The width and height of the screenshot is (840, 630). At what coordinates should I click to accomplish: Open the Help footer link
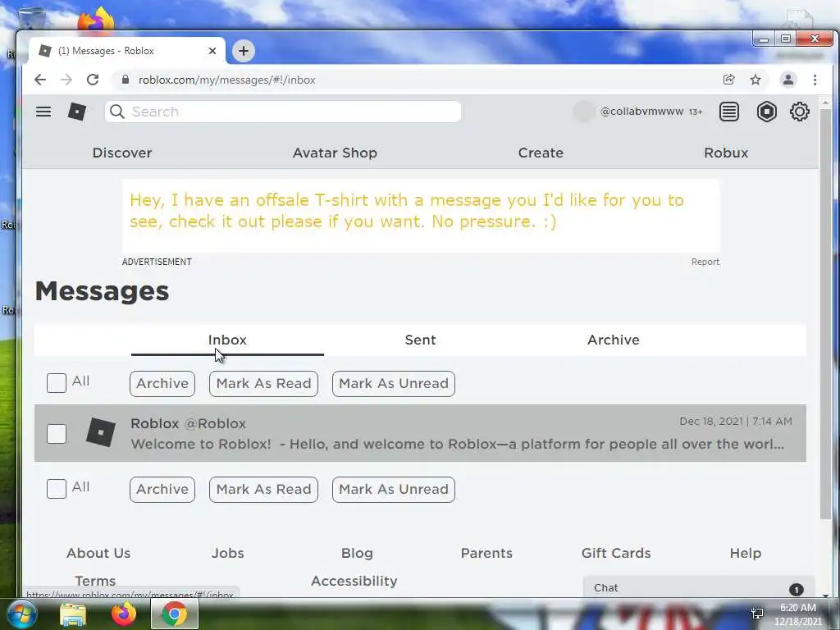coord(745,553)
